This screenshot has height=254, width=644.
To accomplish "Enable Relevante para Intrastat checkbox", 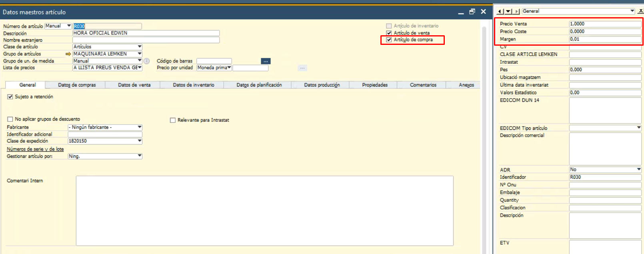I will pyautogui.click(x=173, y=120).
